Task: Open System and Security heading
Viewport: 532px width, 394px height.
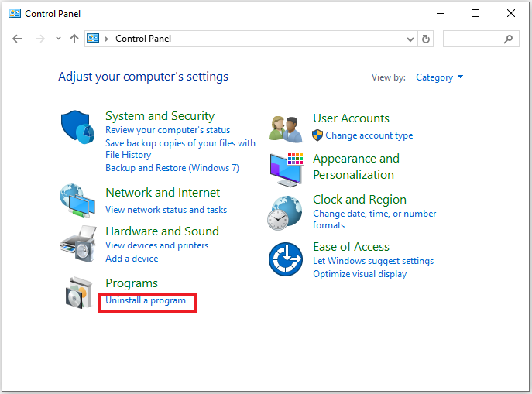Action: pyautogui.click(x=160, y=116)
